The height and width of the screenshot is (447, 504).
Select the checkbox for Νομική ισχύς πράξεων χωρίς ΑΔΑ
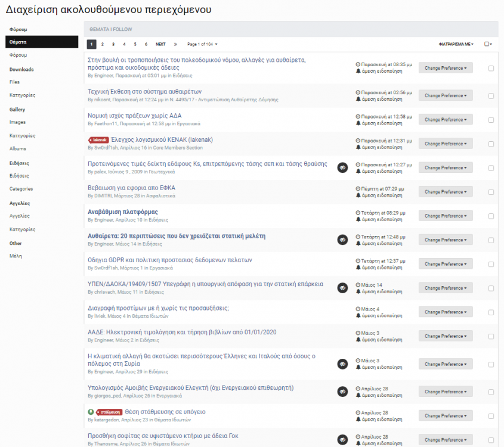pyautogui.click(x=491, y=120)
